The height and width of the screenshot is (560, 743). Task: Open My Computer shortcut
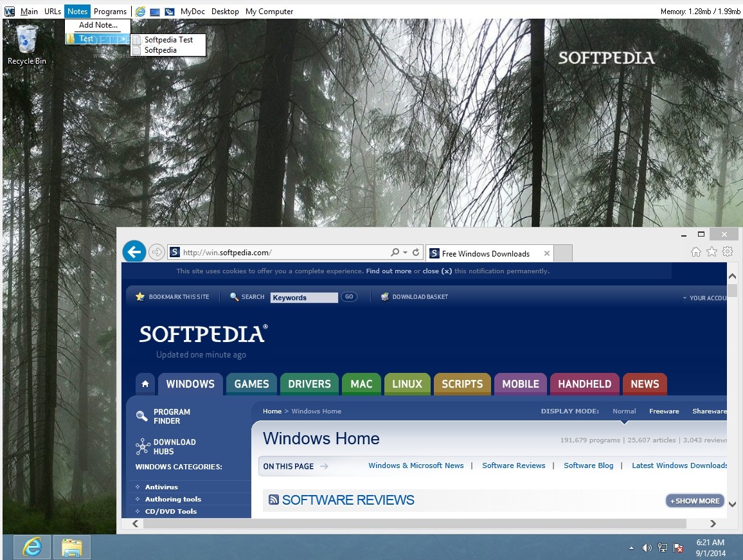pos(269,12)
